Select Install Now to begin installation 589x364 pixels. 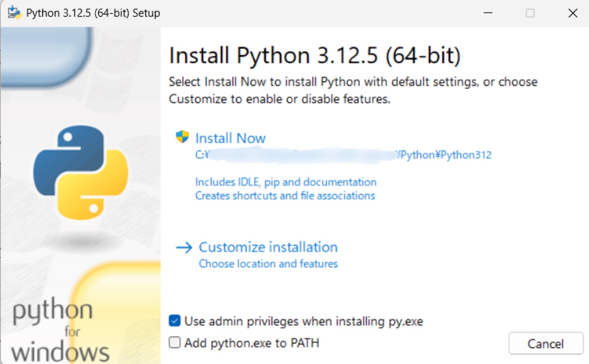pyautogui.click(x=230, y=138)
